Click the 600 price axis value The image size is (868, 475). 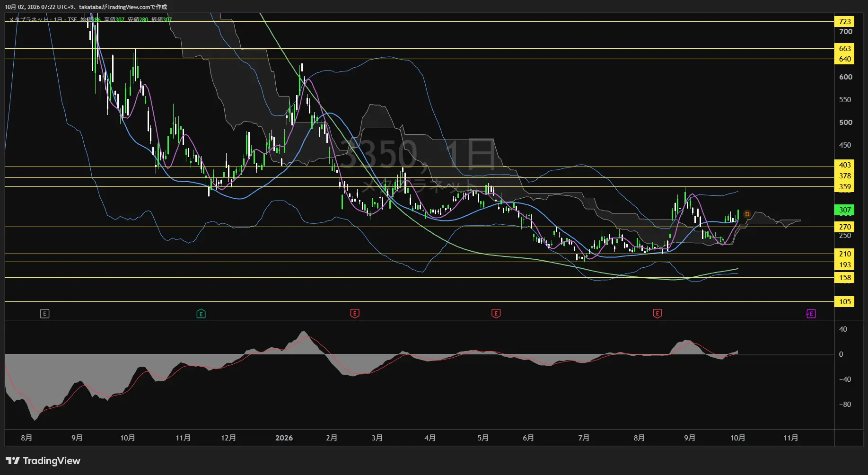(x=845, y=77)
